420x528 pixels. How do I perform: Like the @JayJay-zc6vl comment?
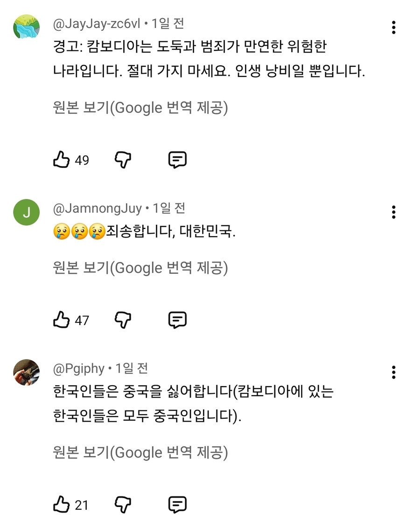pyautogui.click(x=61, y=160)
